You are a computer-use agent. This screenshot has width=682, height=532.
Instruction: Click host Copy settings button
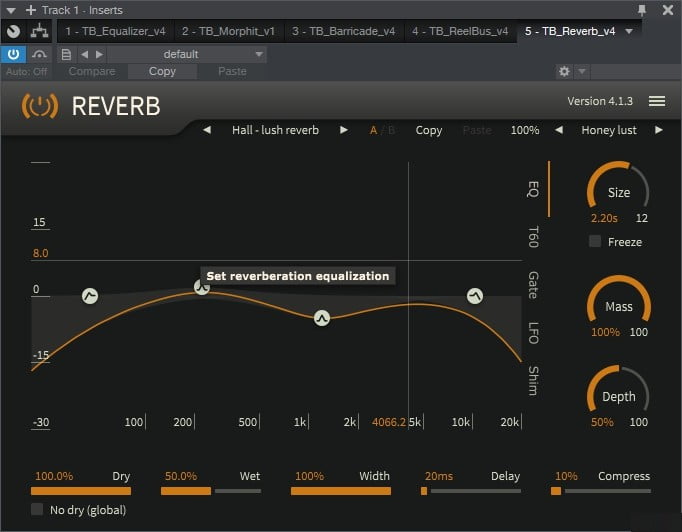tap(162, 71)
